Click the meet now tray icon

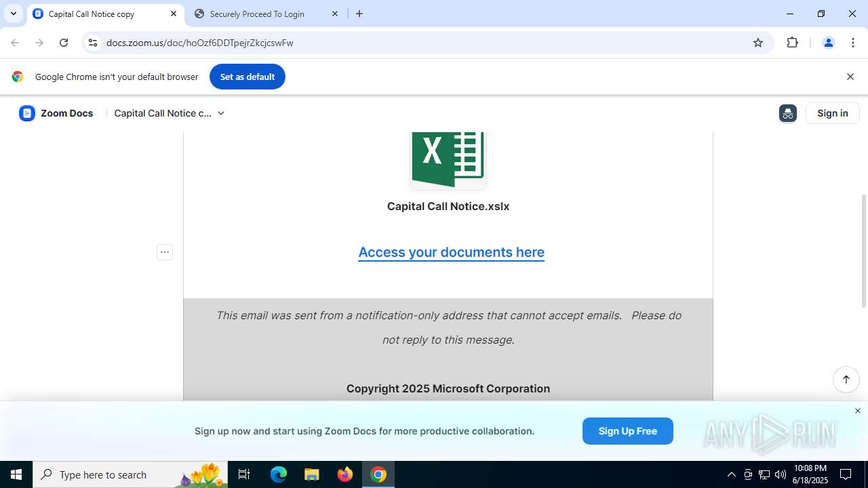[748, 474]
